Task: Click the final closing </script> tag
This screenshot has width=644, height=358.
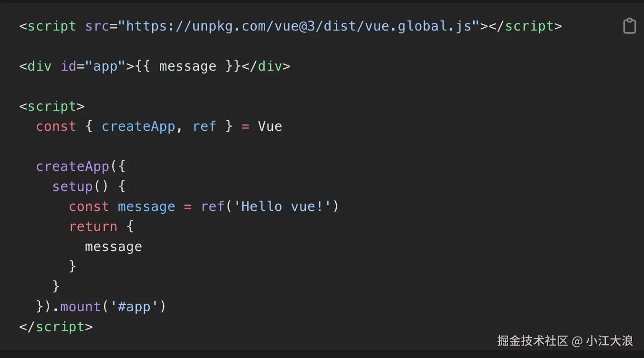Action: point(56,327)
